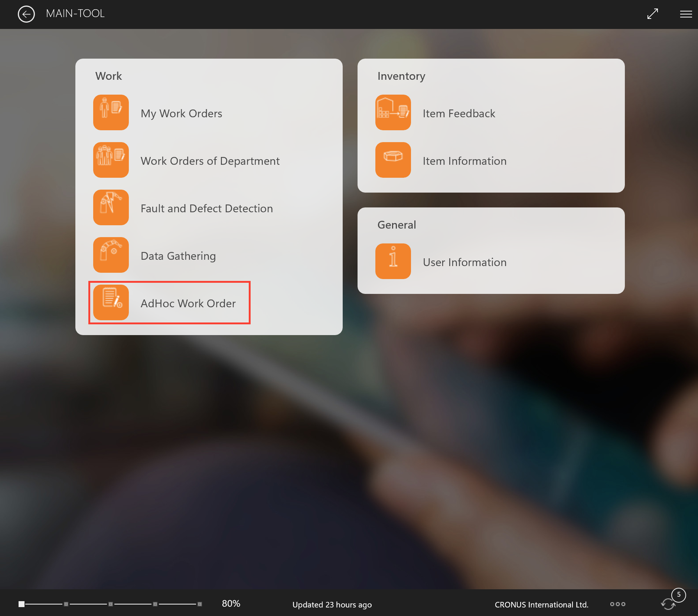Open Fault and Defect Detection label

pos(207,209)
